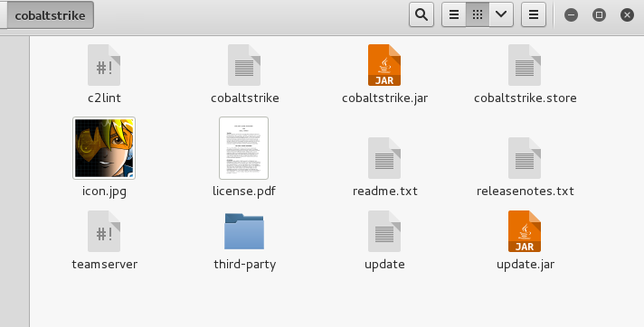This screenshot has height=327, width=644.
Task: Select the readme.txt file icon
Action: [384, 158]
